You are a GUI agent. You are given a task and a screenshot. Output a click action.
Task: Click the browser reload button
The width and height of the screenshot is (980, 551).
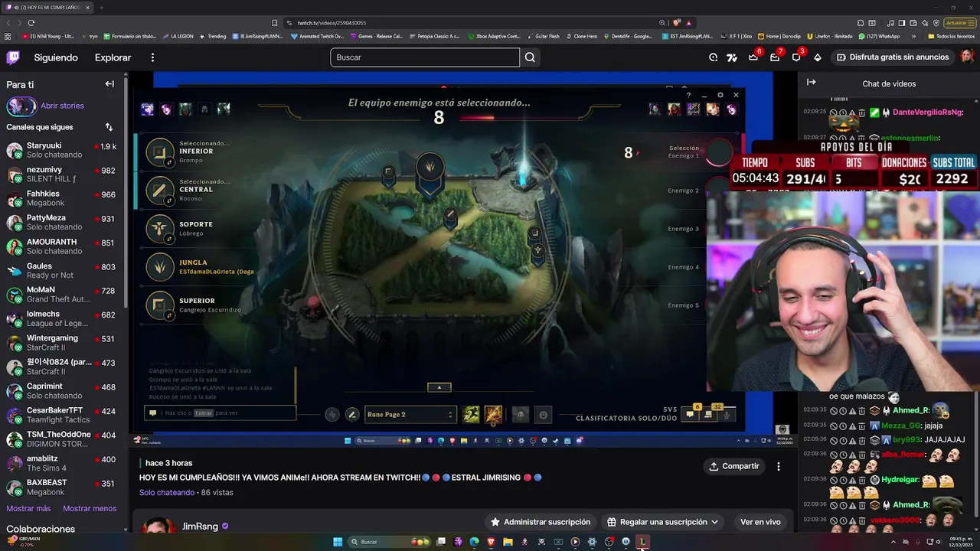(31, 23)
